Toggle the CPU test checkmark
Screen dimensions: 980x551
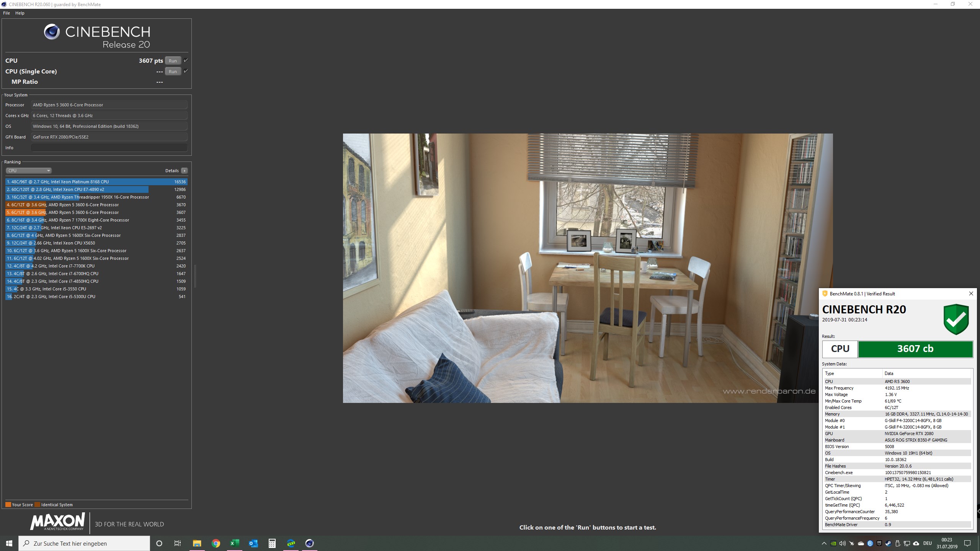pos(186,60)
